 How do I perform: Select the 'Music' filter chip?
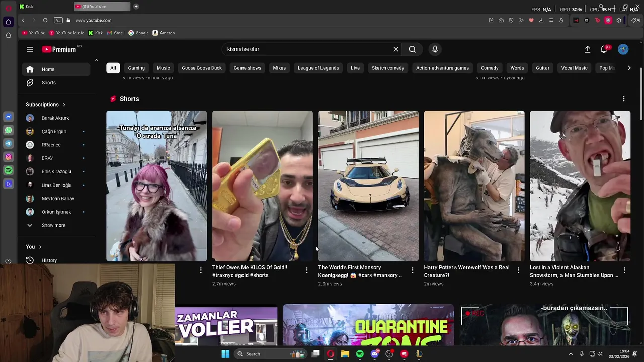click(x=164, y=68)
